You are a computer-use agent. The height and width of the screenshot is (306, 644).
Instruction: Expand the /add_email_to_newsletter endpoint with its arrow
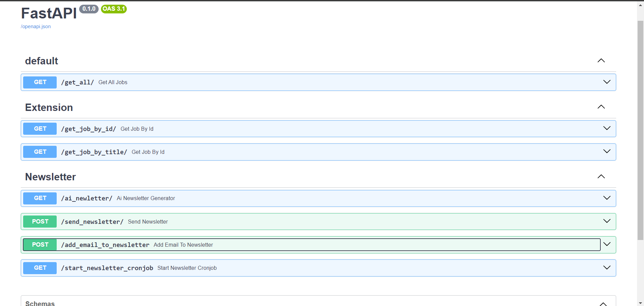tap(607, 244)
